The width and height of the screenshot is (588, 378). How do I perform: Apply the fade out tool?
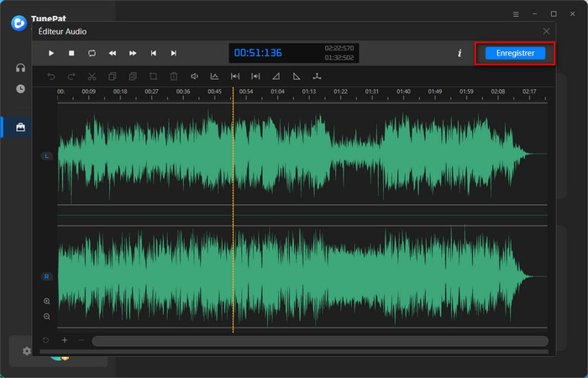[x=297, y=76]
